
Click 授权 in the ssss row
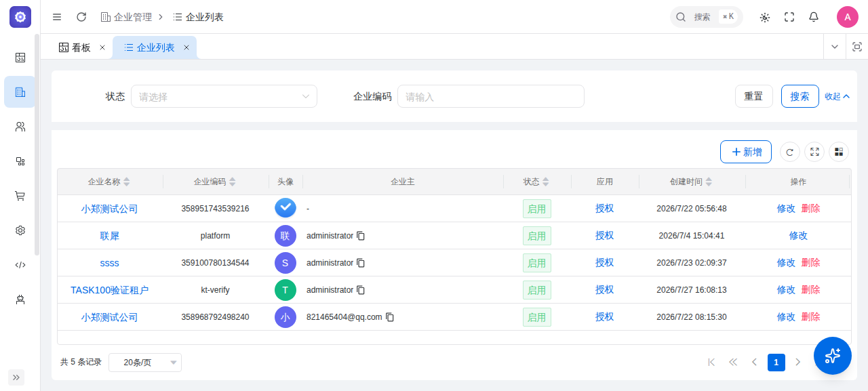(605, 262)
